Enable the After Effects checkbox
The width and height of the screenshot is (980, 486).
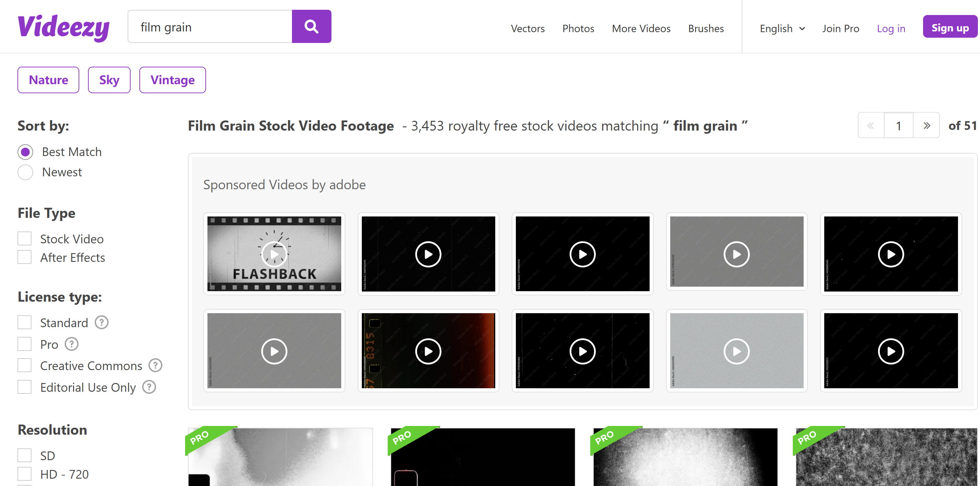click(25, 257)
